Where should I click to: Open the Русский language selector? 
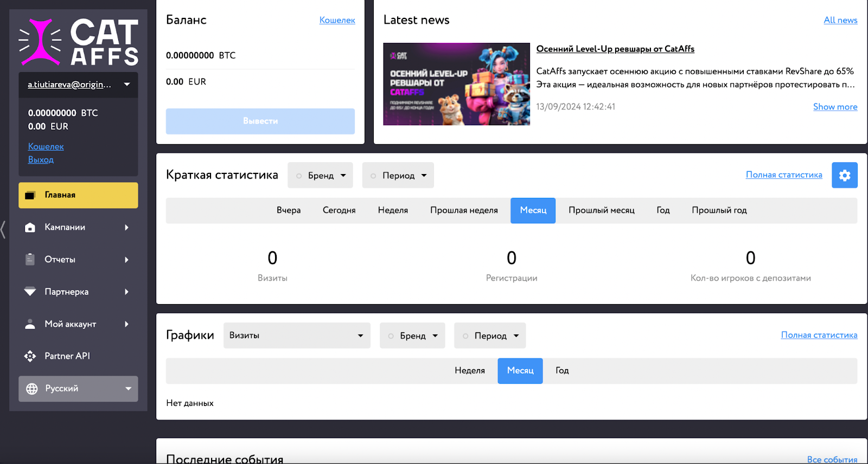78,389
